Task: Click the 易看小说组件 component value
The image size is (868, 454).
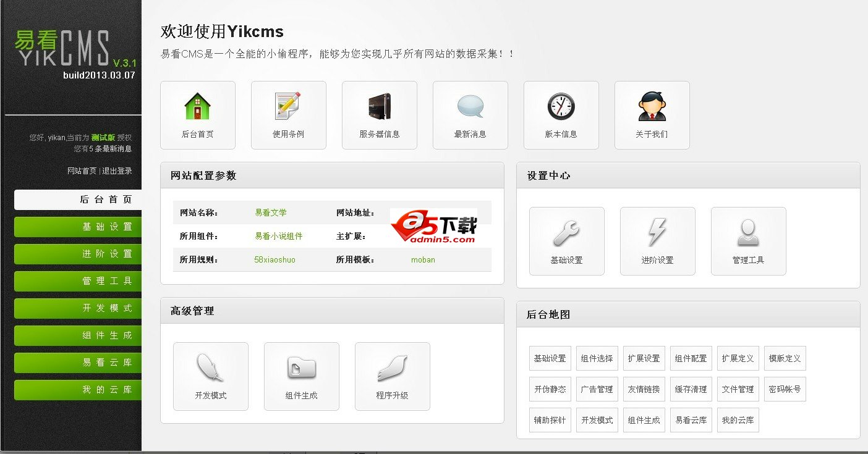Action: pyautogui.click(x=279, y=236)
